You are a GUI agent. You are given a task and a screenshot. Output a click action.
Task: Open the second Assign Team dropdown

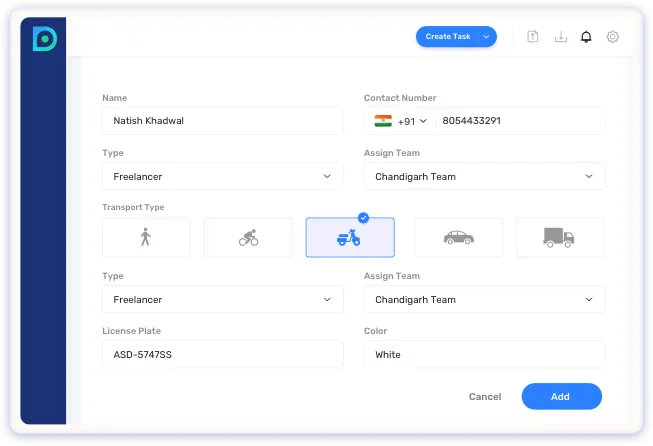tap(484, 299)
